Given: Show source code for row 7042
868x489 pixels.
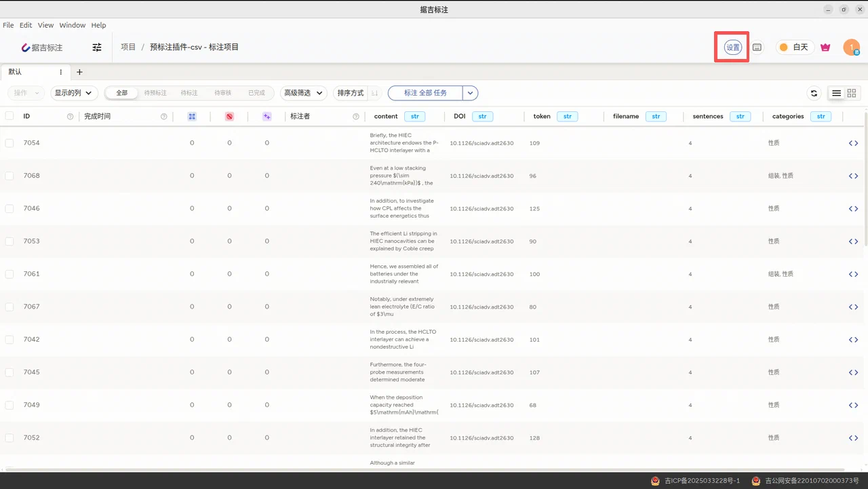Looking at the screenshot, I should (x=853, y=339).
